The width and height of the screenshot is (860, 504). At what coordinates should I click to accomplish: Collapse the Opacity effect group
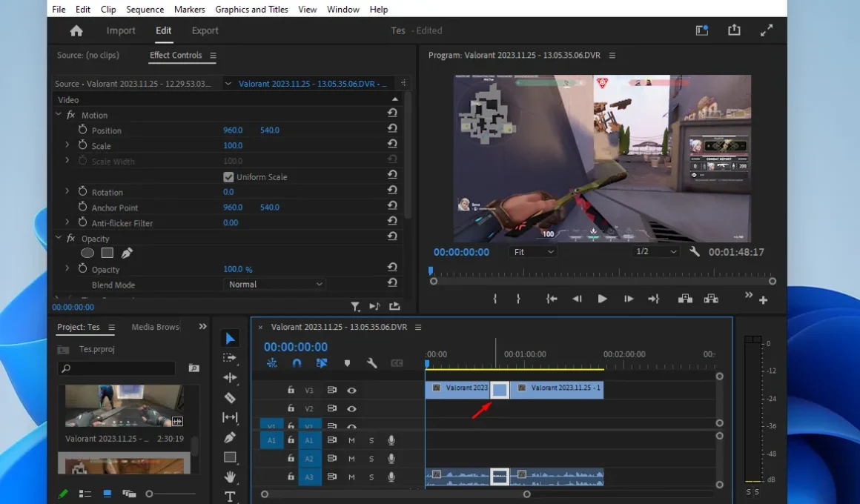[59, 238]
